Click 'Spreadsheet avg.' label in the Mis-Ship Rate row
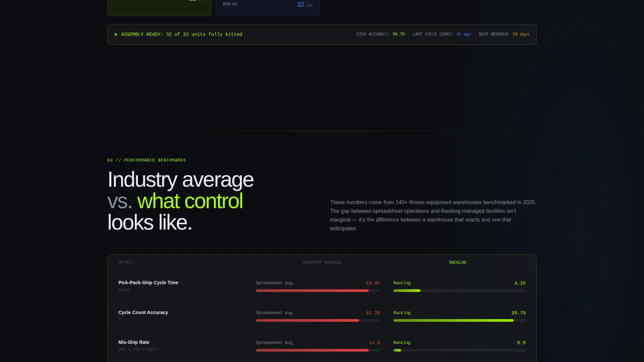The width and height of the screenshot is (644, 362). click(x=275, y=343)
